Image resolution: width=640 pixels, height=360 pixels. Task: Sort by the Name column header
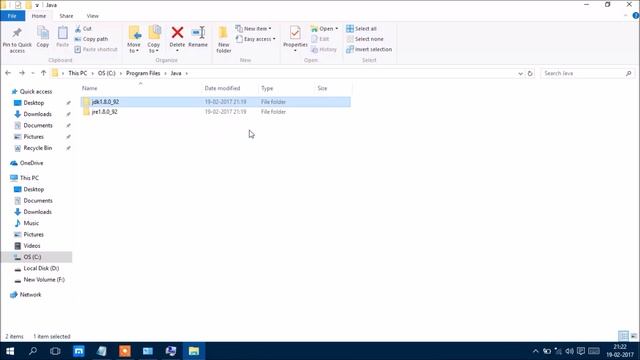tap(89, 88)
